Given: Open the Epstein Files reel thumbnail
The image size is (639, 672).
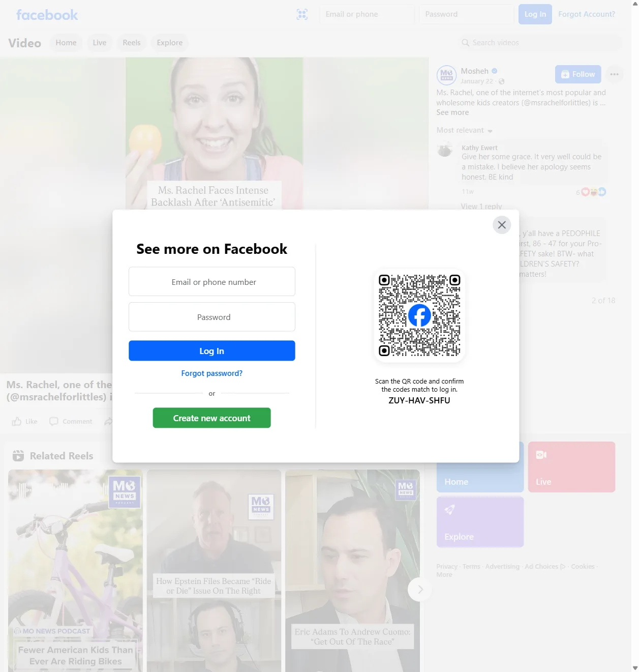Looking at the screenshot, I should coord(214,571).
